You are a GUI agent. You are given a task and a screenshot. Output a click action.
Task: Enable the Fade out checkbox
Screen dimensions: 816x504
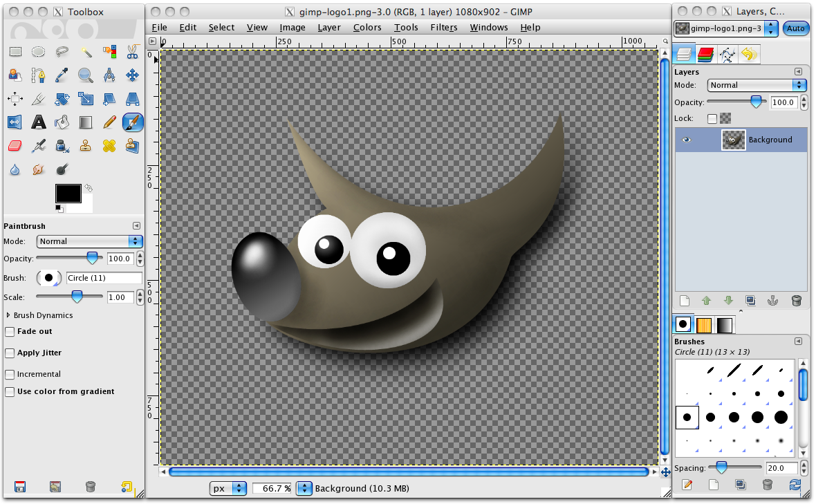click(x=10, y=332)
